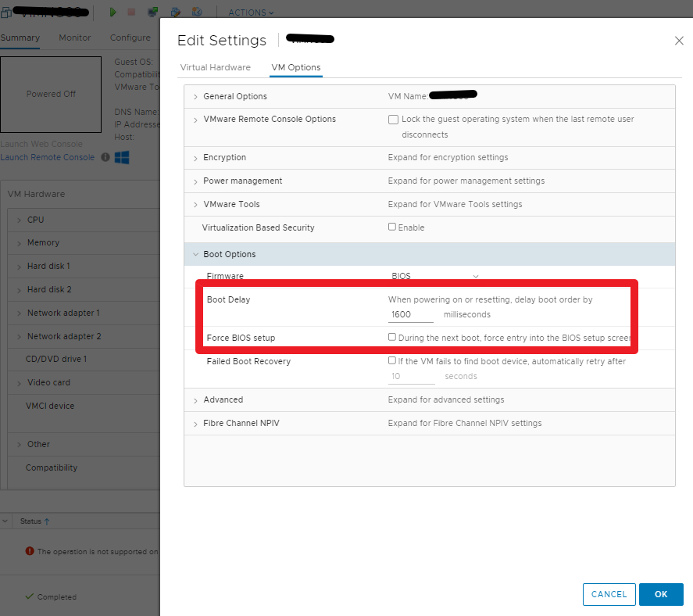Click the Boot Delay label

click(x=228, y=299)
